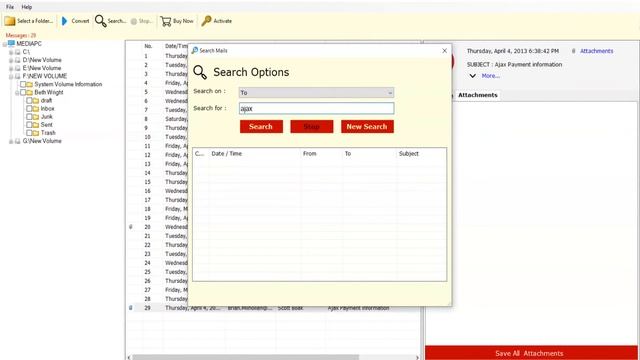Open the File menu

[10, 7]
